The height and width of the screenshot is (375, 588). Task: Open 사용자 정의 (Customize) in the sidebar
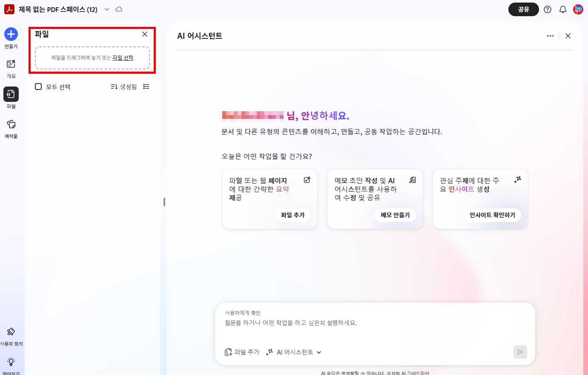[11, 332]
